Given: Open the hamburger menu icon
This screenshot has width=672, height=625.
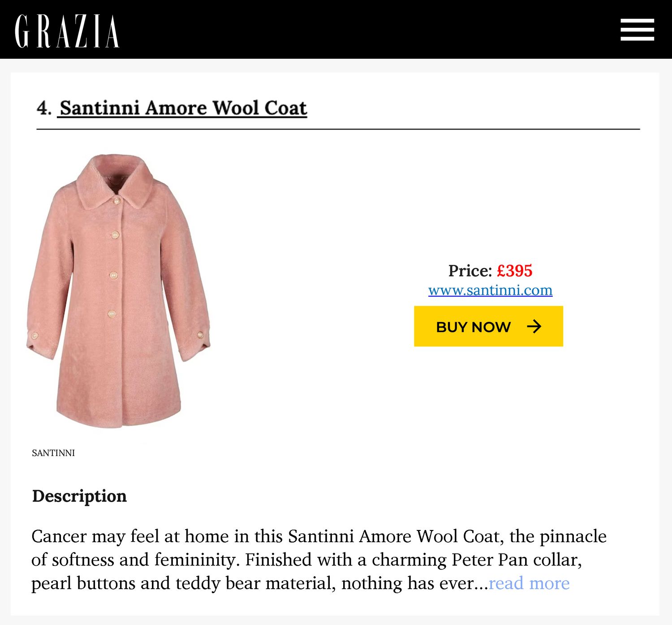Looking at the screenshot, I should click(x=637, y=30).
